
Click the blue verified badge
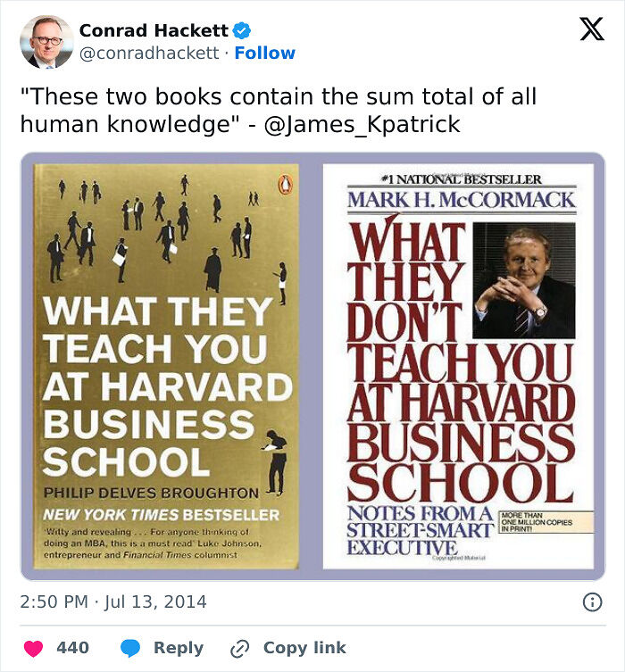[x=241, y=31]
